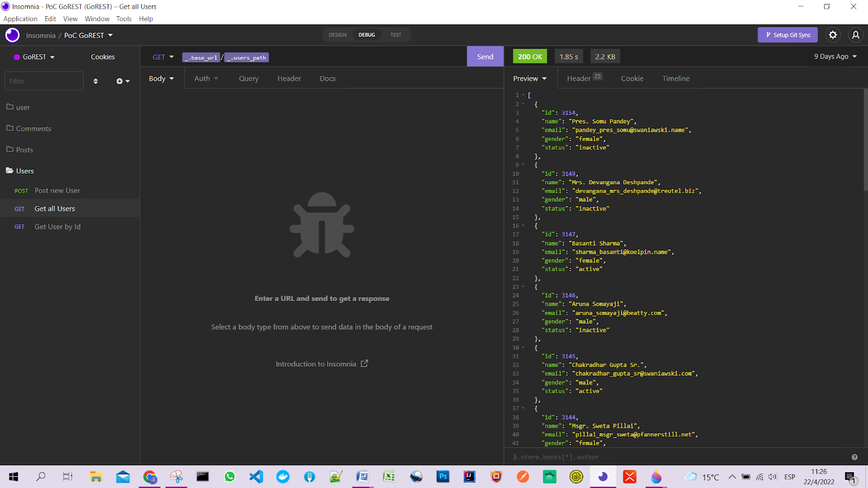Click the Users folder icon
Viewport: 868px width, 488px height.
pos(10,170)
